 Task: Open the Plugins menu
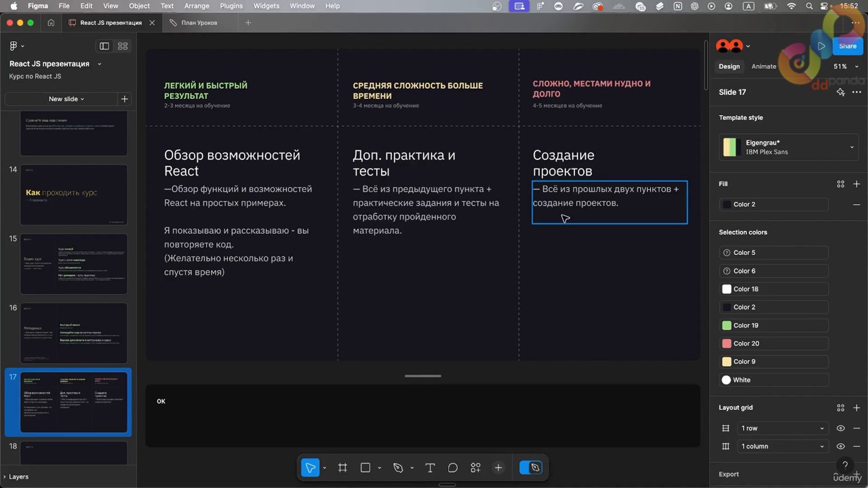[x=231, y=5]
